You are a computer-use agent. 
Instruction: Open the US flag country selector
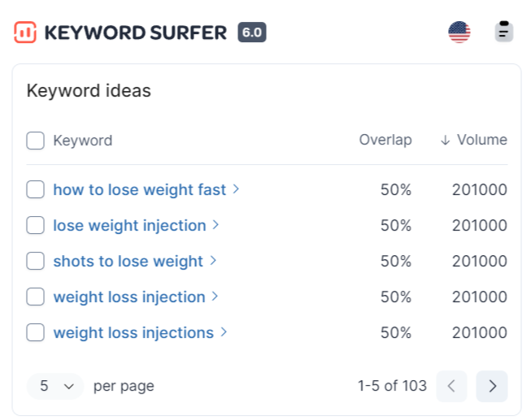[459, 32]
